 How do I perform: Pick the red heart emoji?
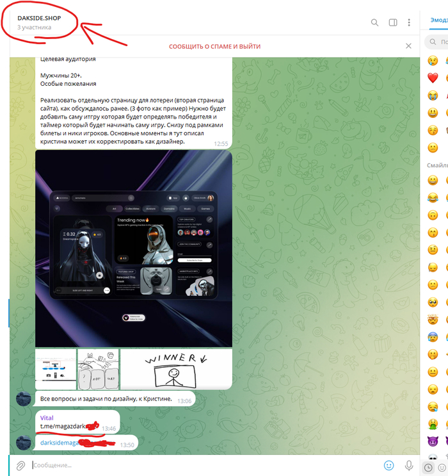[433, 78]
